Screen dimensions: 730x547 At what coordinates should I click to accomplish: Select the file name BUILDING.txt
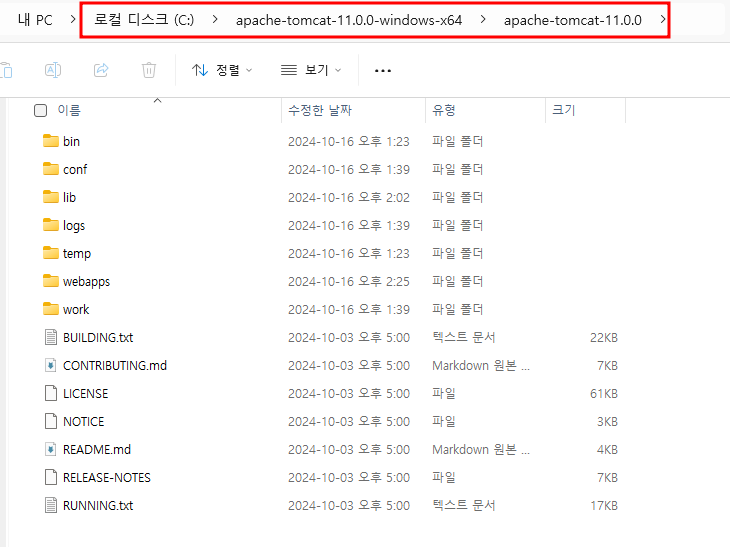click(x=98, y=338)
